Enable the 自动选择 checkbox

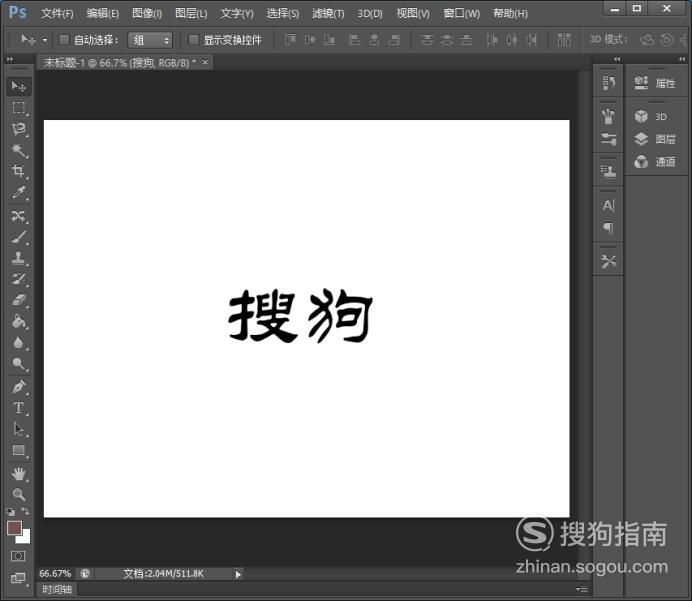click(x=64, y=40)
